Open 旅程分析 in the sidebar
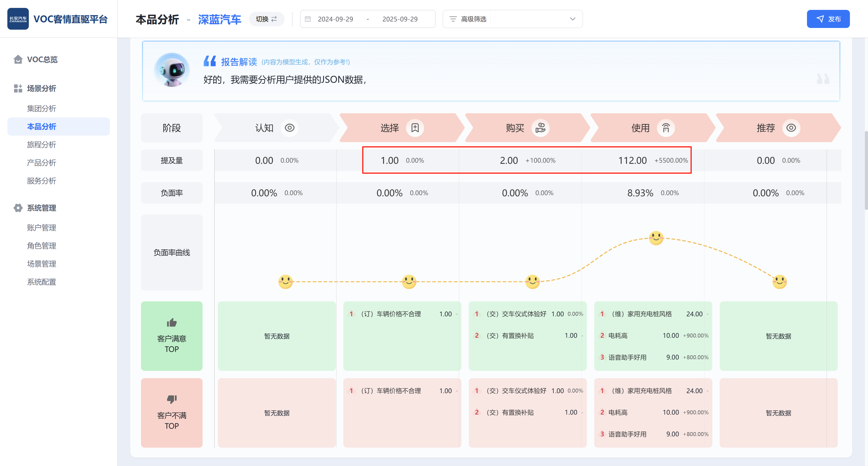 (42, 145)
